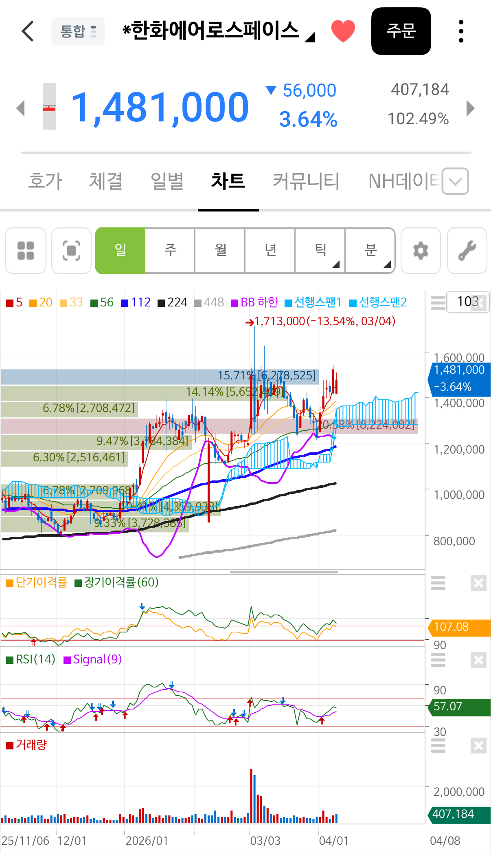491x868 pixels.
Task: Tap the fullscreen chart capture icon
Action: coord(71,251)
